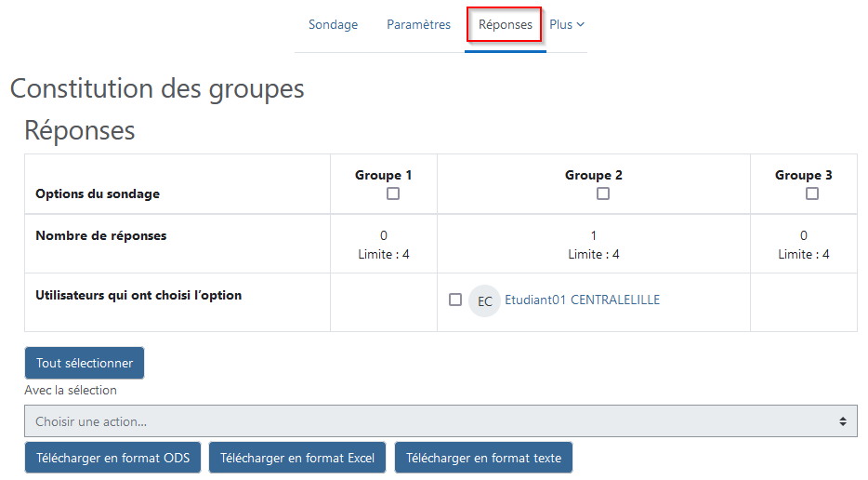Image resolution: width=868 pixels, height=480 pixels.
Task: Click the Constitution des groupes heading
Action: pyautogui.click(x=157, y=88)
